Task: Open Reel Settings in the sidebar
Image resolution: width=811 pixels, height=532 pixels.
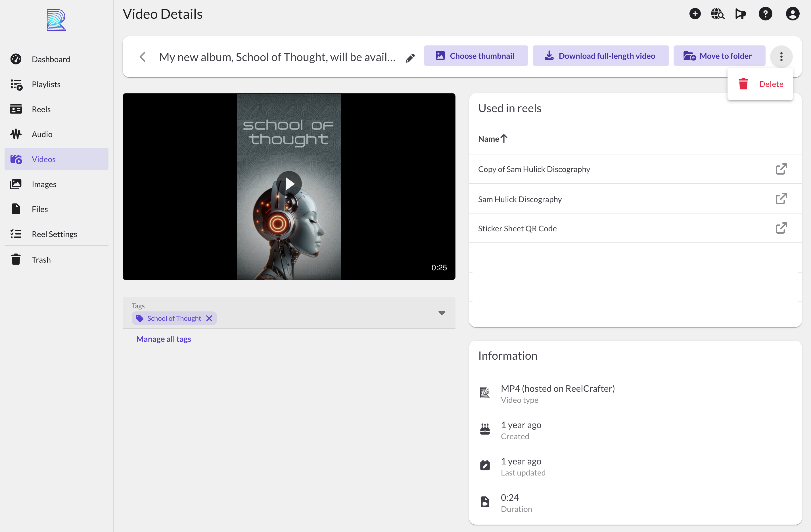Action: click(54, 234)
